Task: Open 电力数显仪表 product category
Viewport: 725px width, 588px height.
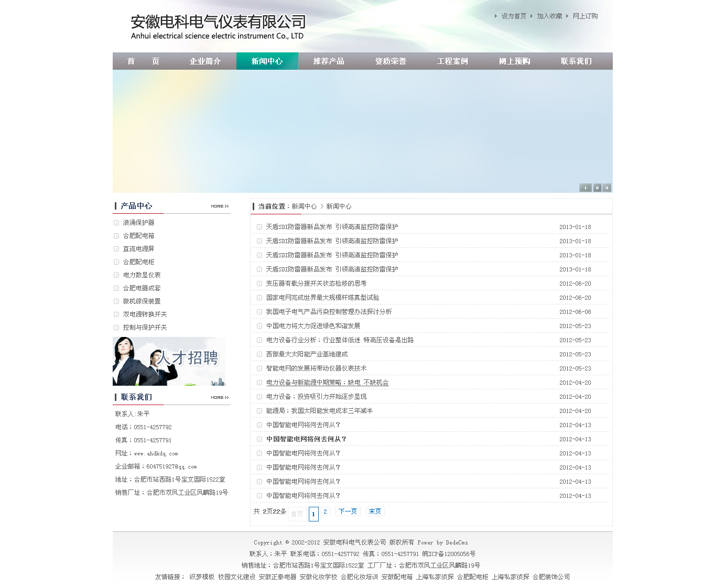Action: click(142, 275)
